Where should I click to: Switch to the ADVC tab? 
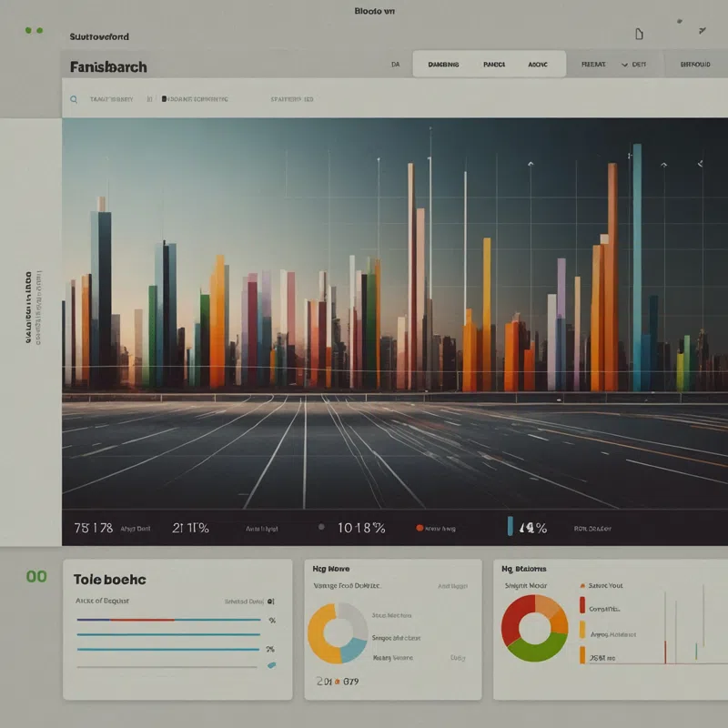pos(537,65)
